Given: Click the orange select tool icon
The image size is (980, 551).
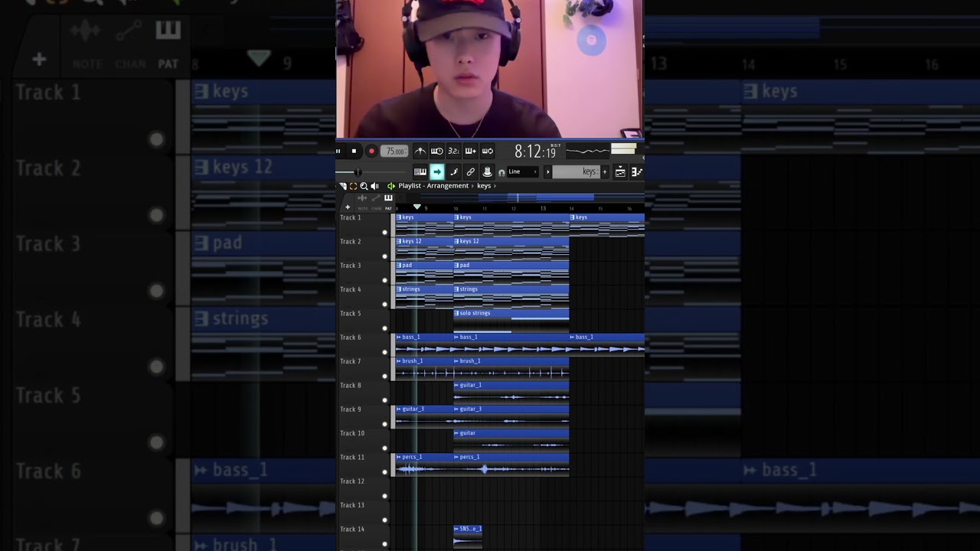Looking at the screenshot, I should click(x=353, y=186).
